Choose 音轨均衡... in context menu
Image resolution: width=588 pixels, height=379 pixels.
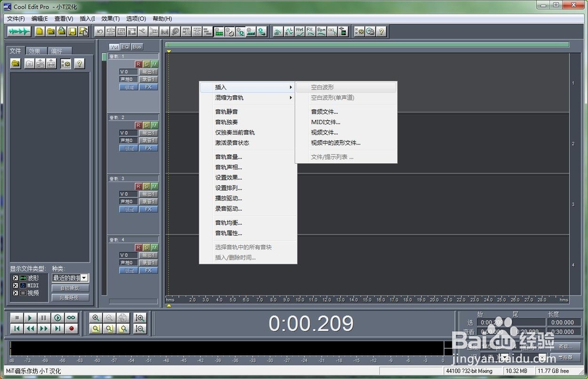pyautogui.click(x=248, y=222)
